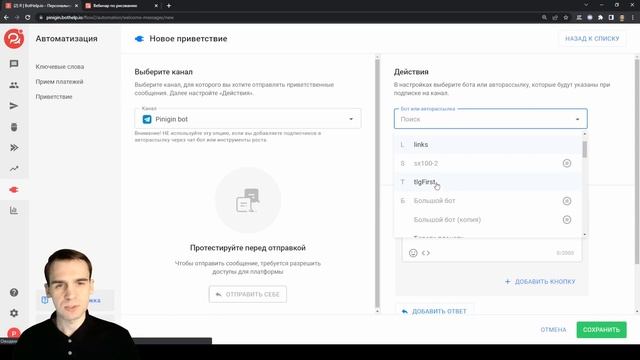Select links in the dropdown list
Image resolution: width=640 pixels, height=360 pixels.
tap(488, 144)
